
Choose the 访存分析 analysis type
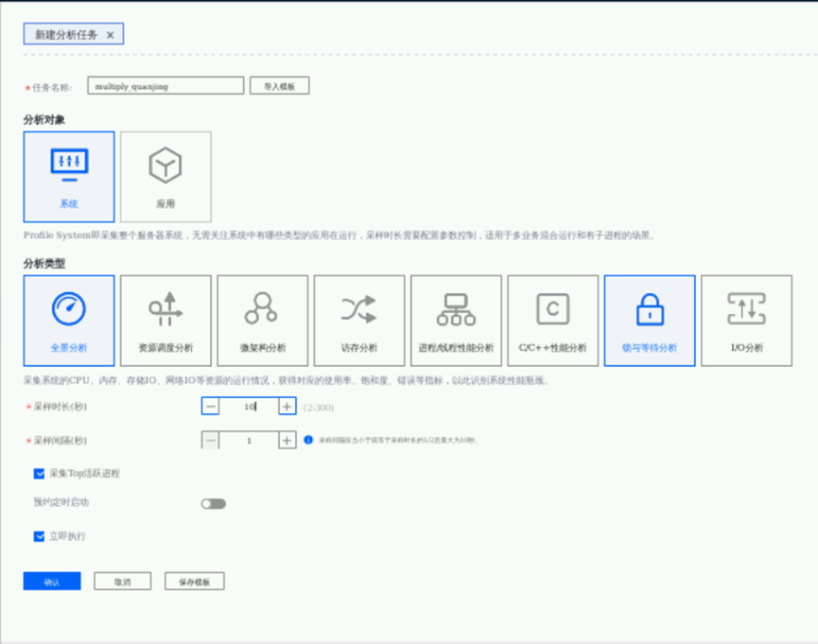point(359,321)
